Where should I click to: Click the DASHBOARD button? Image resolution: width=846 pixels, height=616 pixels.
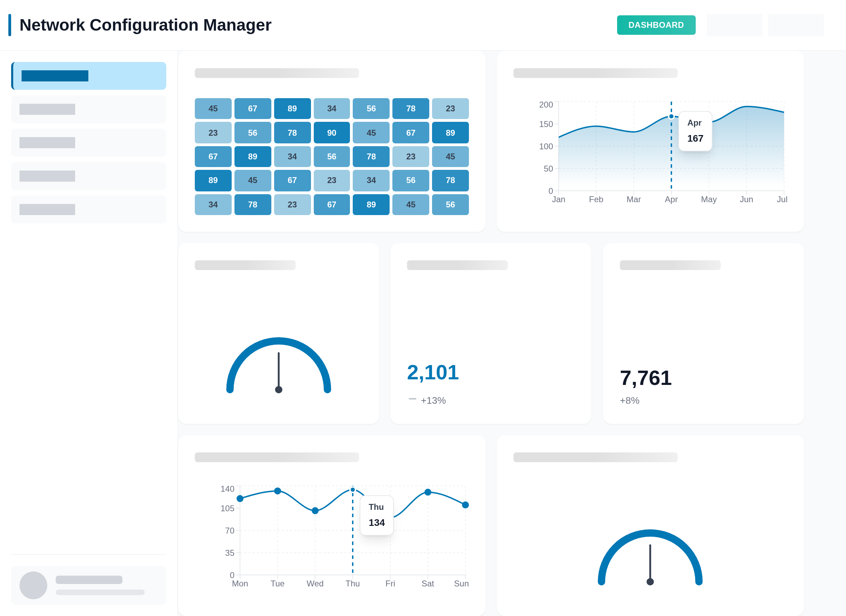[656, 25]
